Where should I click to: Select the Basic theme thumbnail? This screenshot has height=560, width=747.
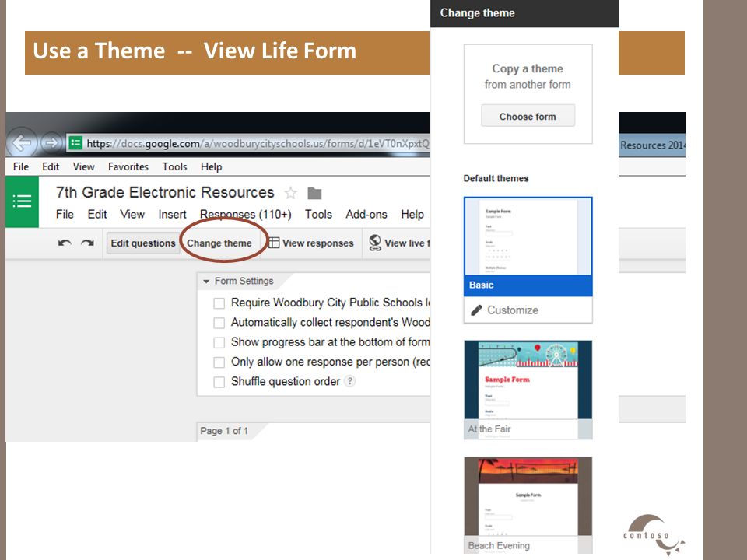[x=528, y=247]
